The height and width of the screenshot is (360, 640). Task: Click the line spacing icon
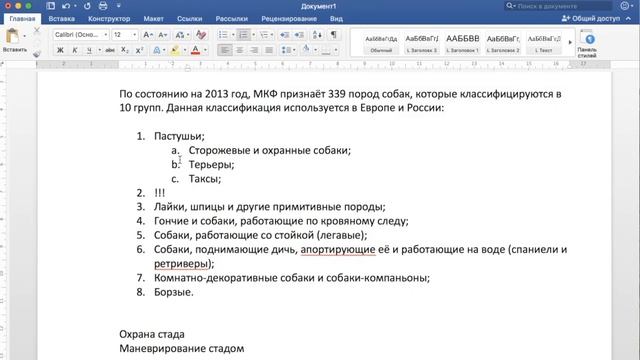pyautogui.click(x=286, y=50)
